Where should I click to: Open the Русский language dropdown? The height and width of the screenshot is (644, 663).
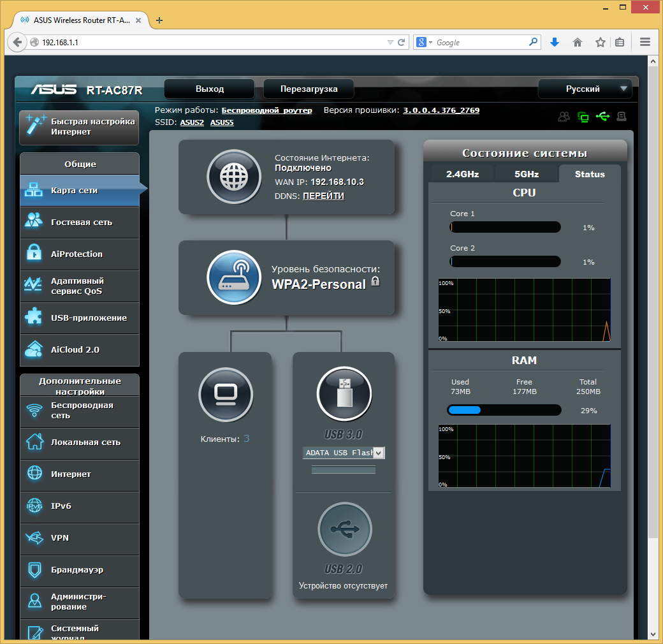pos(585,89)
